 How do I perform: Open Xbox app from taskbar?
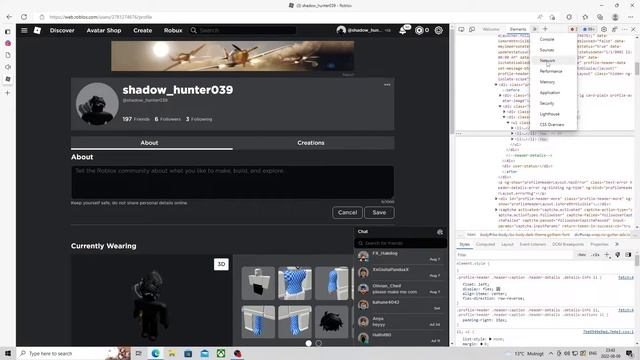[221, 353]
